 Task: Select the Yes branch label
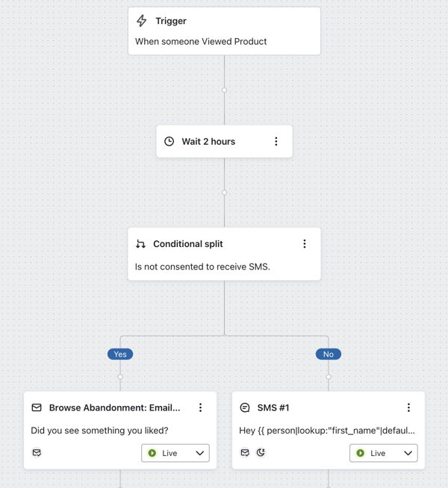pyautogui.click(x=120, y=354)
